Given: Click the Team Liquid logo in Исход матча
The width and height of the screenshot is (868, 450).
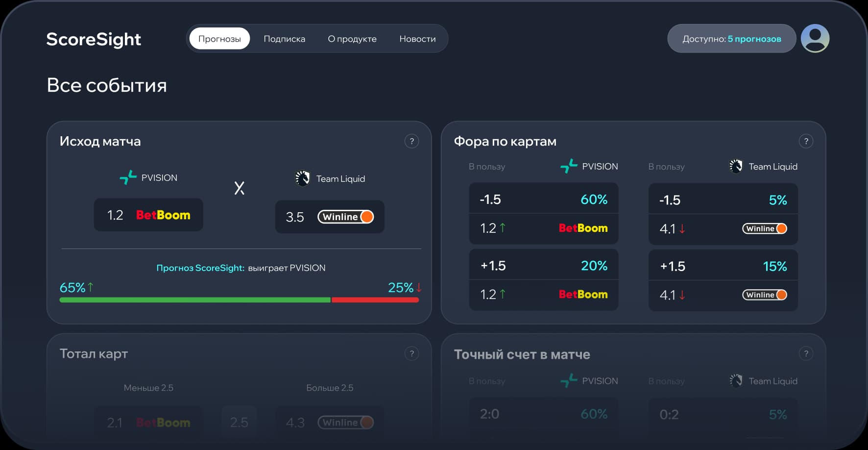Looking at the screenshot, I should pos(303,178).
